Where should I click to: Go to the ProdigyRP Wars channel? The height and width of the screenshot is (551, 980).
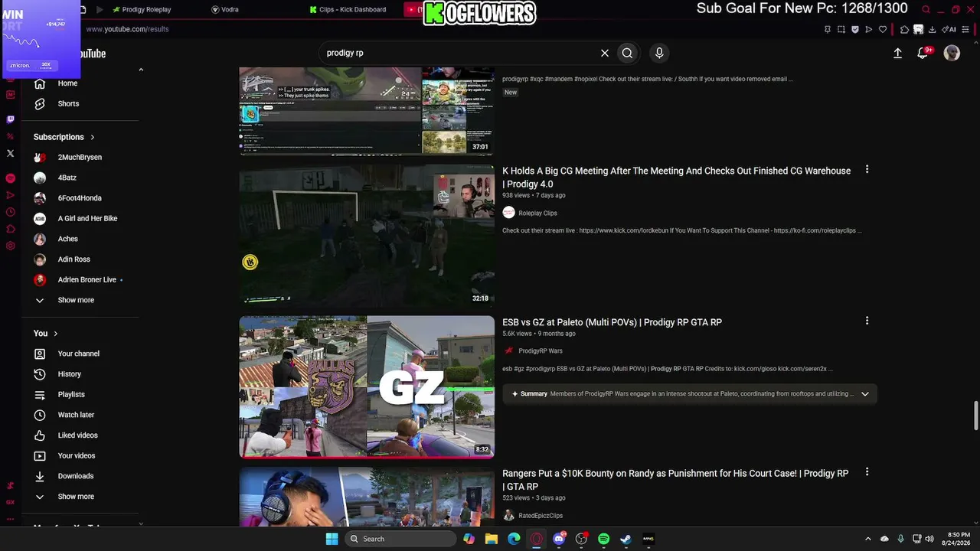[x=541, y=350]
